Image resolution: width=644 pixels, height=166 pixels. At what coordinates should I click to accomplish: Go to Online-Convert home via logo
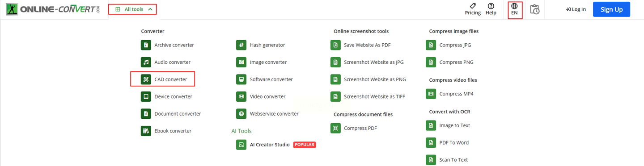point(53,9)
